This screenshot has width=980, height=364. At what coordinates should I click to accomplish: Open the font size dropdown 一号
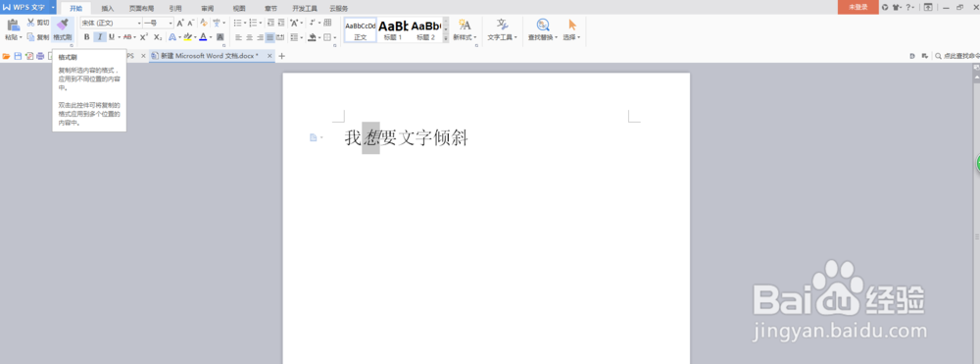pos(158,23)
